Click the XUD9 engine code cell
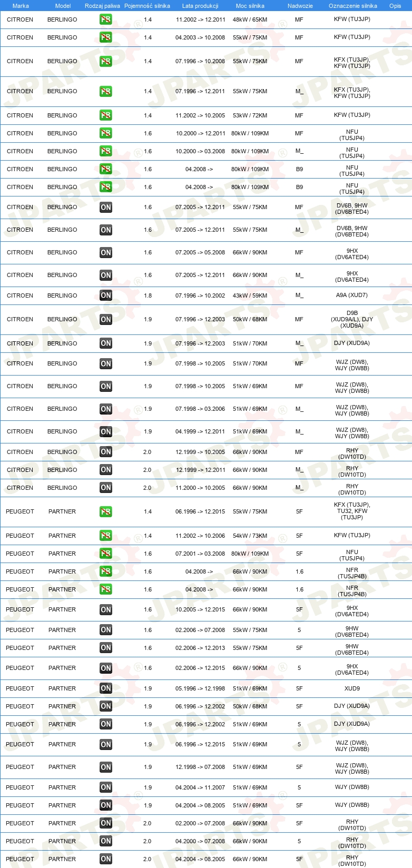This screenshot has height=868, width=412. tap(352, 688)
